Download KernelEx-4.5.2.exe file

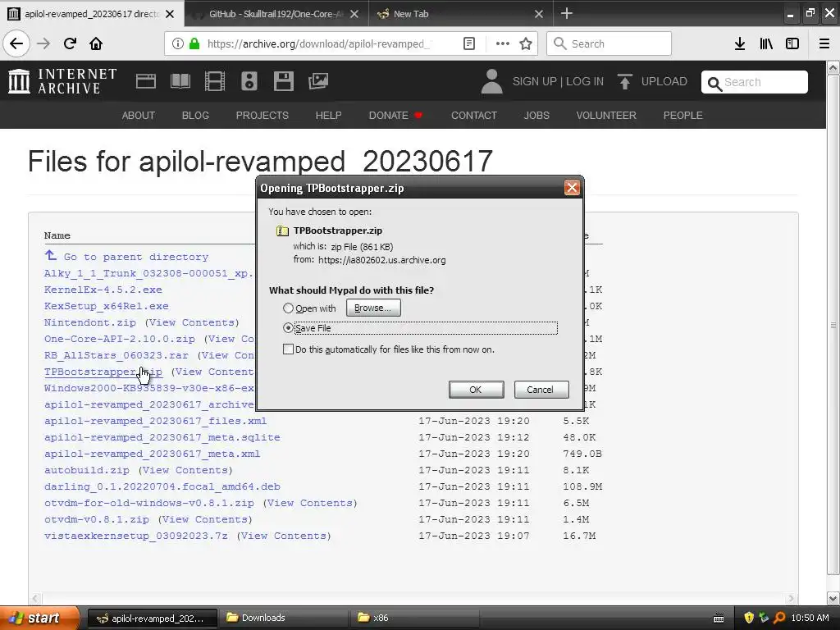103,290
